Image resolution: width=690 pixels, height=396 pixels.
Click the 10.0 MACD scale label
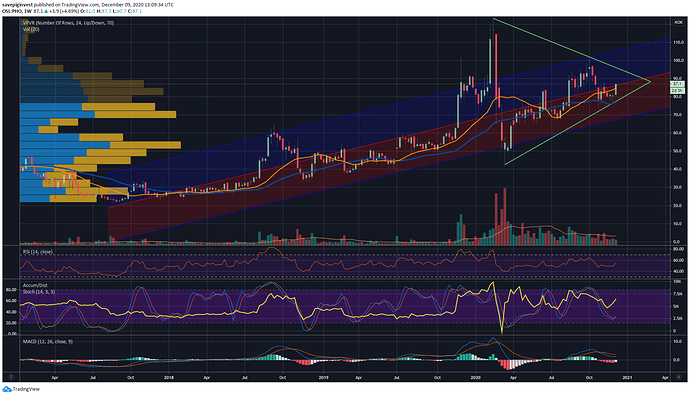point(678,341)
